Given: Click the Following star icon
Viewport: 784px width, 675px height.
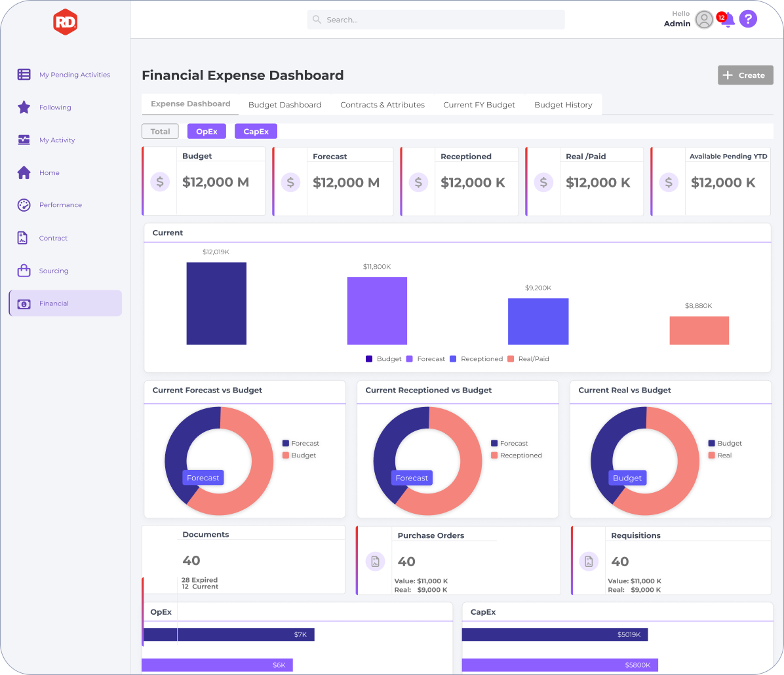Looking at the screenshot, I should [24, 107].
